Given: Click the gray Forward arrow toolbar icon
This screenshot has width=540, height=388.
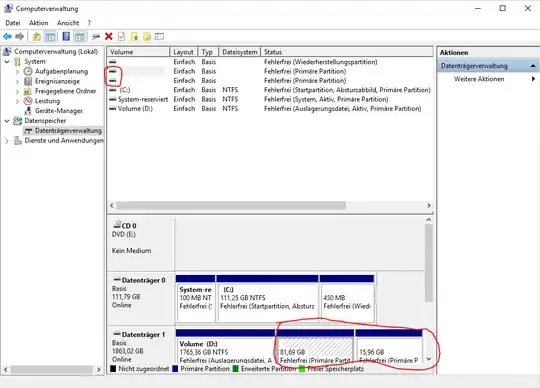Looking at the screenshot, I should (x=20, y=36).
